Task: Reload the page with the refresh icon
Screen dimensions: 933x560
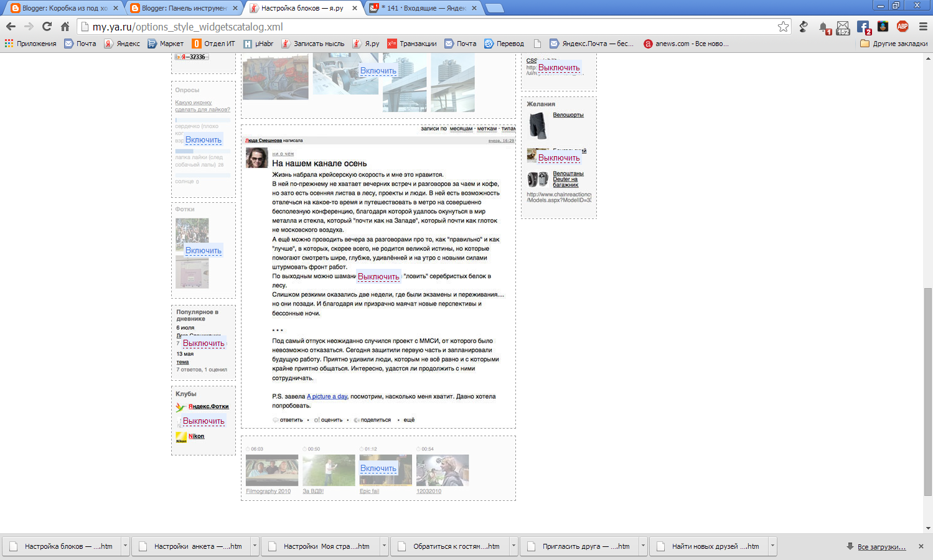Action: click(47, 26)
